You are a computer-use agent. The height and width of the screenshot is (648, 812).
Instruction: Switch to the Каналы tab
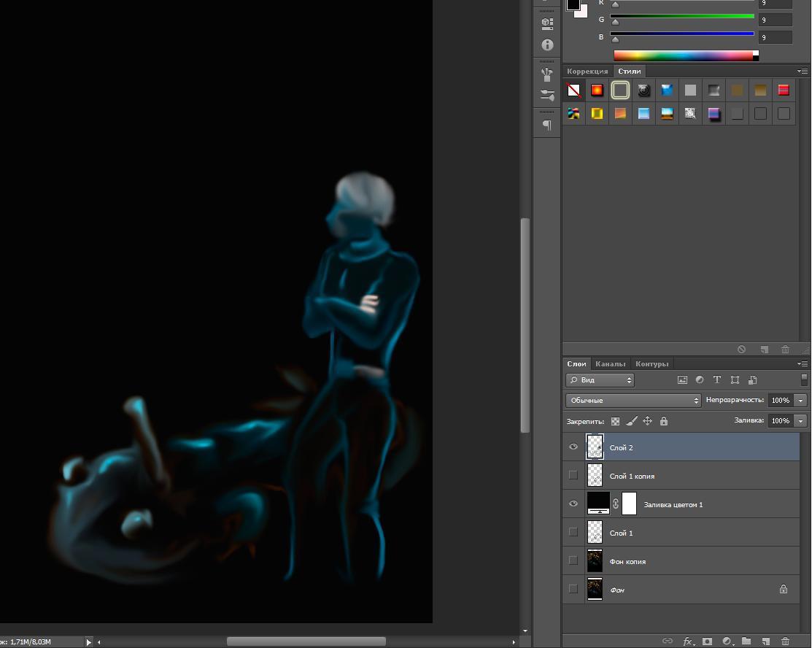pyautogui.click(x=610, y=363)
